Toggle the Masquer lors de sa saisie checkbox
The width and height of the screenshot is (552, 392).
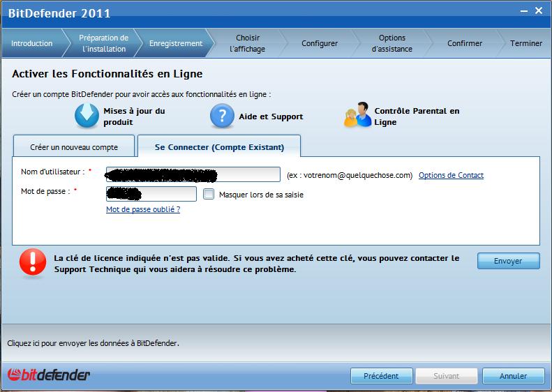pos(209,194)
